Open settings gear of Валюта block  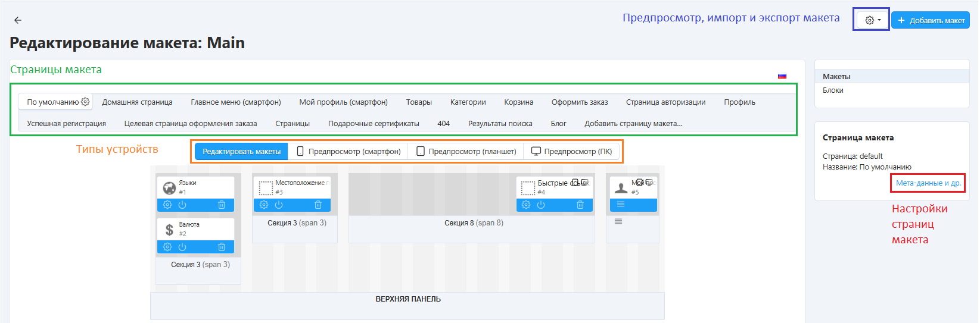click(x=167, y=247)
